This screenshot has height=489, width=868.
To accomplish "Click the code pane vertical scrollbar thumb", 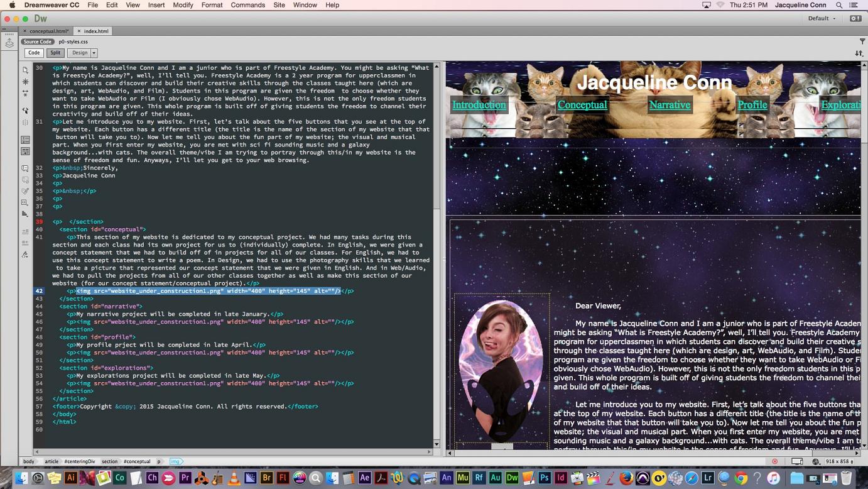I will 437,138.
